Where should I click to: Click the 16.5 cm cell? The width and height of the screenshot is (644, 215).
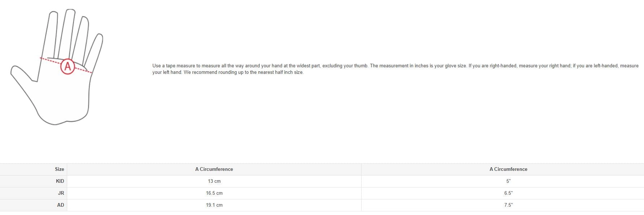214,193
